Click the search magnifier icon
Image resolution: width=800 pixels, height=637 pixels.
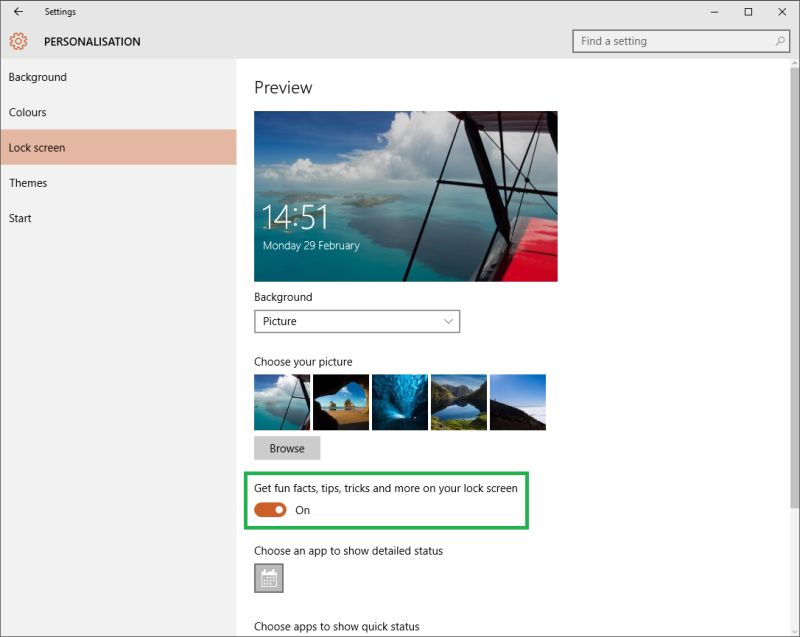pyautogui.click(x=779, y=41)
